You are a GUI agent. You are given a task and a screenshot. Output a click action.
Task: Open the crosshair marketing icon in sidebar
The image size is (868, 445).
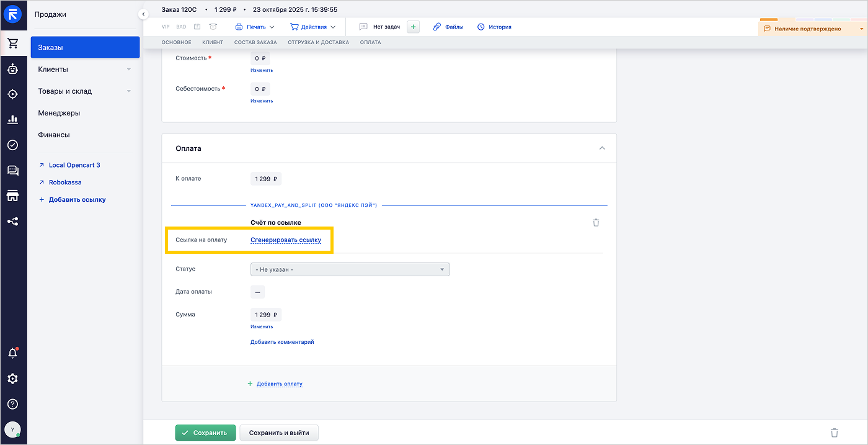(12, 94)
